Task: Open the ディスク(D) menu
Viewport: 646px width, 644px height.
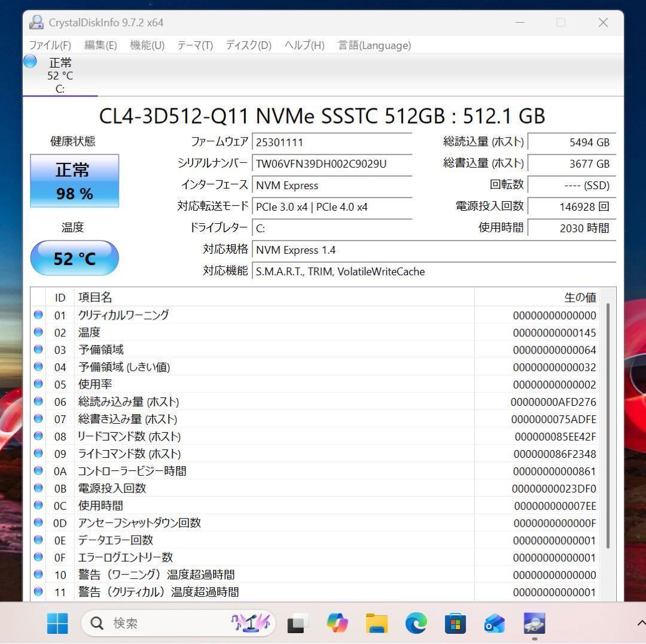Action: point(247,45)
